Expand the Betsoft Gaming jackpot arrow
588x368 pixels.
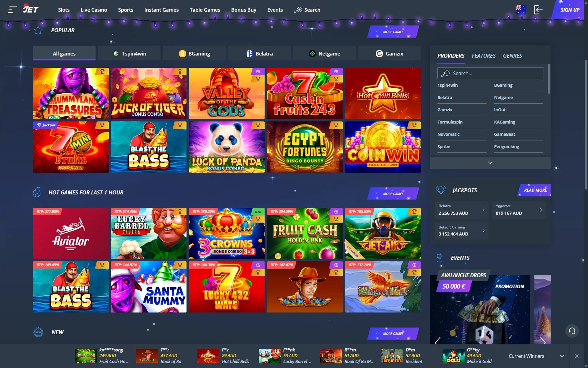(x=484, y=231)
